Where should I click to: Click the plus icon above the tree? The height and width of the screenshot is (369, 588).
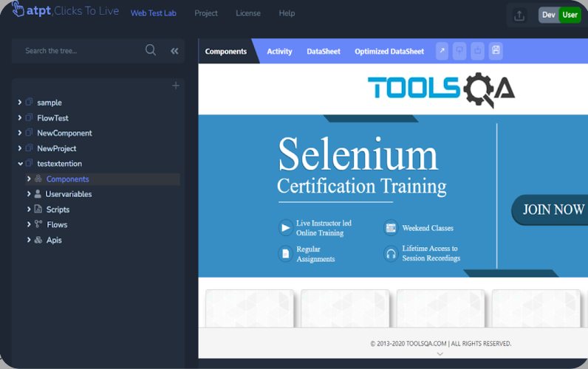coord(176,86)
